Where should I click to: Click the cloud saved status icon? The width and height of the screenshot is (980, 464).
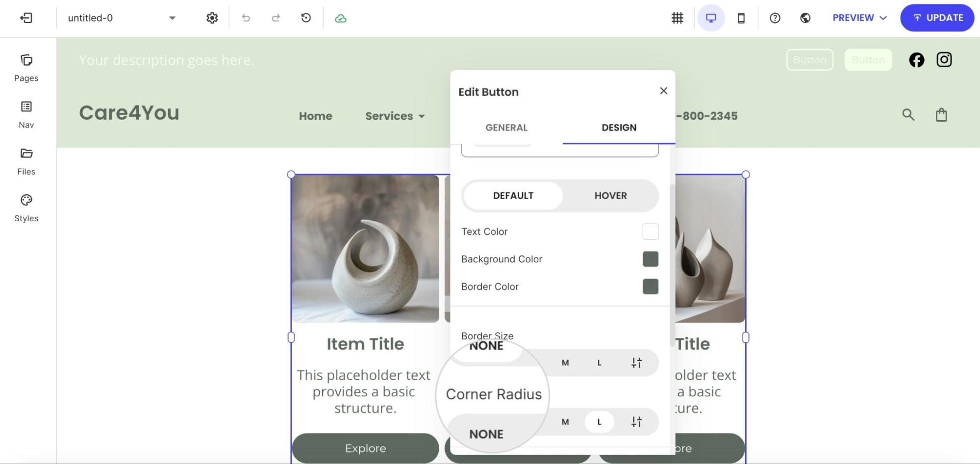(x=341, y=19)
